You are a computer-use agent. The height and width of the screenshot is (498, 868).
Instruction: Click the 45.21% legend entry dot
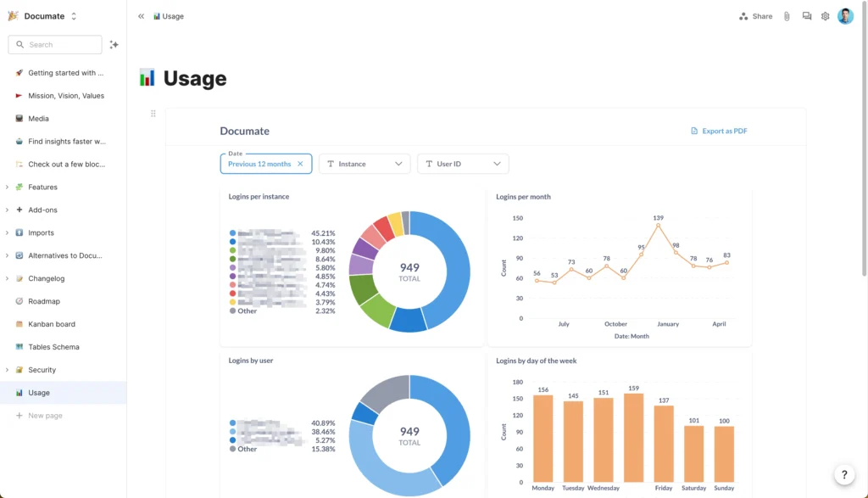pos(232,233)
